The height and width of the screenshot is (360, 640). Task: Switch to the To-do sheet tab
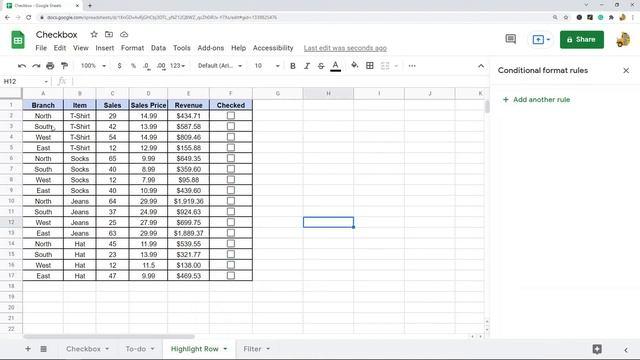pyautogui.click(x=136, y=349)
